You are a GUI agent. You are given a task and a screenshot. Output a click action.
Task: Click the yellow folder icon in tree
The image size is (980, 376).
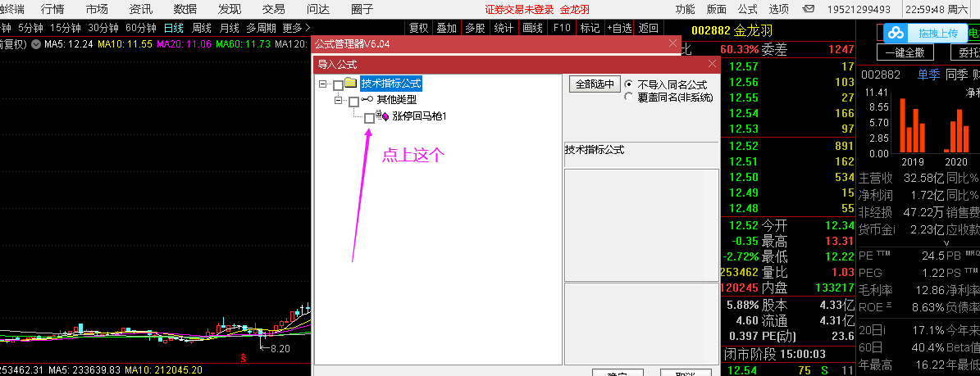coord(351,83)
